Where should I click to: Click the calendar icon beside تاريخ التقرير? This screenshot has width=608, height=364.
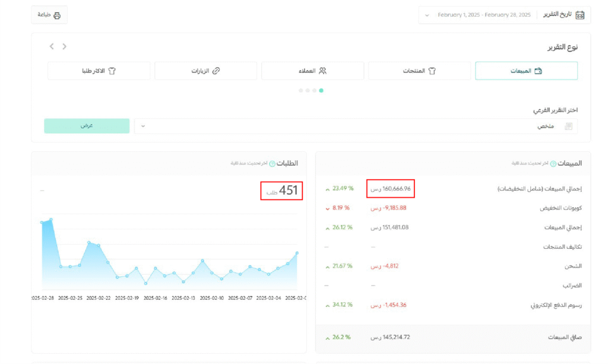[x=580, y=15]
